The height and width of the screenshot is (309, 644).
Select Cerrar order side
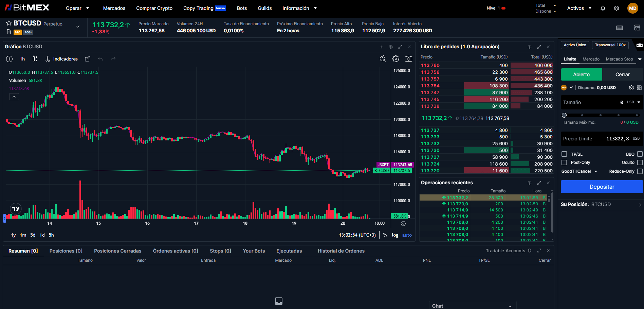pos(623,74)
